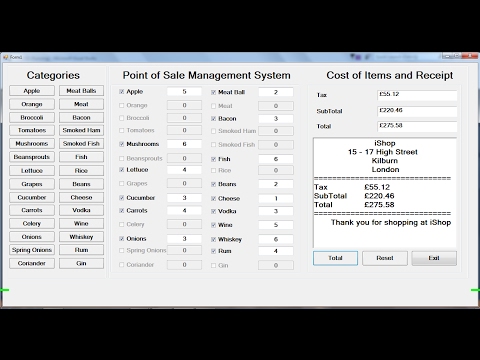Image resolution: width=480 pixels, height=360 pixels.
Task: Tick the Smoked Ham checkbox
Action: 213,131
